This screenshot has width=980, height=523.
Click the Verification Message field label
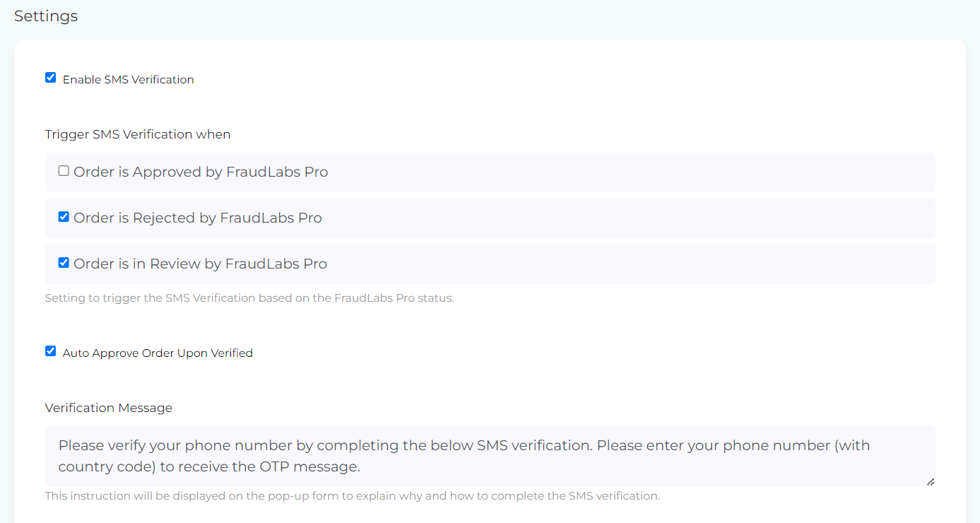pyautogui.click(x=109, y=408)
